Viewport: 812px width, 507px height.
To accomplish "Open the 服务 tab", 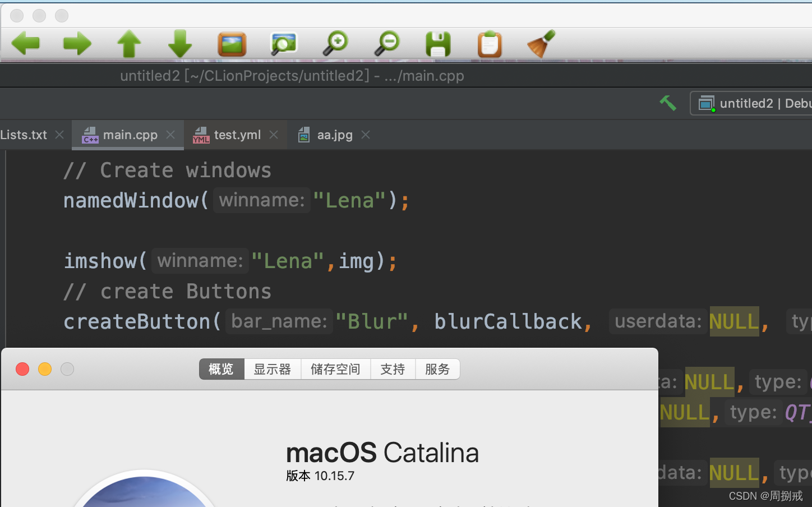I will 438,369.
